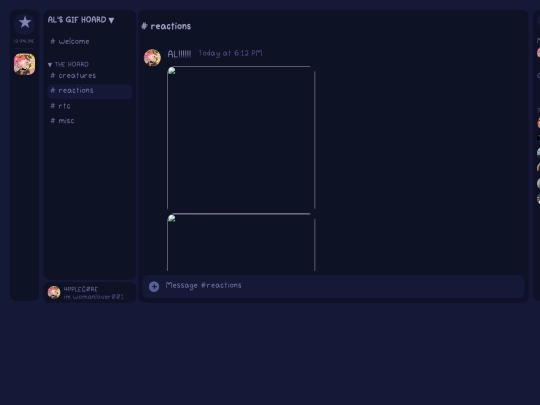Image resolution: width=540 pixels, height=405 pixels.
Task: Open the first broken image in the message
Action: (241, 137)
